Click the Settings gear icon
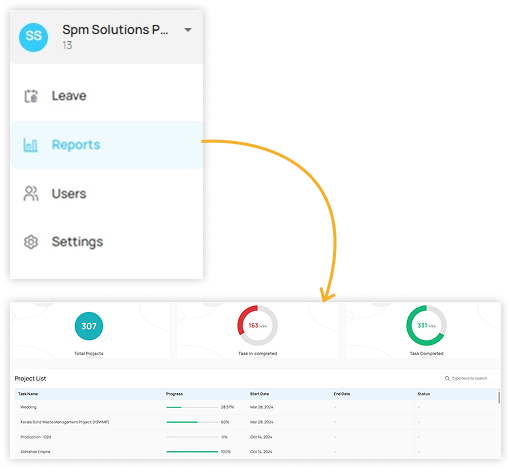The width and height of the screenshot is (511, 469). 31,242
